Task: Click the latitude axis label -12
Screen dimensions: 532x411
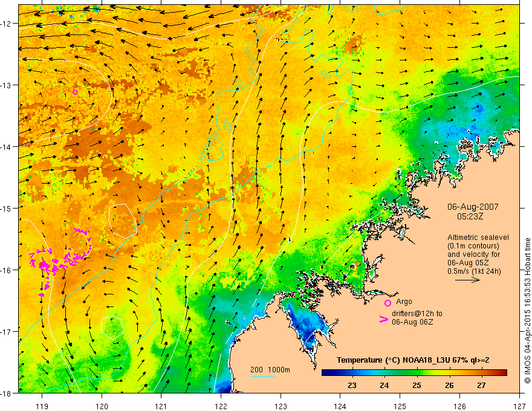Action: point(7,24)
